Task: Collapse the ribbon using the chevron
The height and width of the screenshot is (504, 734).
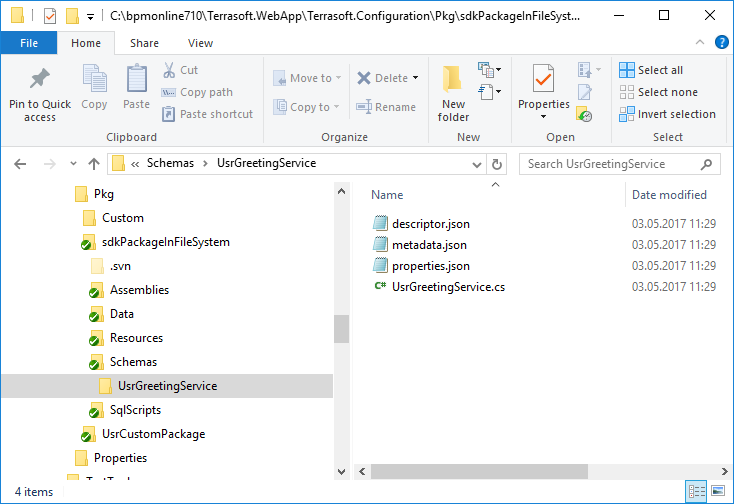Action: pos(699,44)
